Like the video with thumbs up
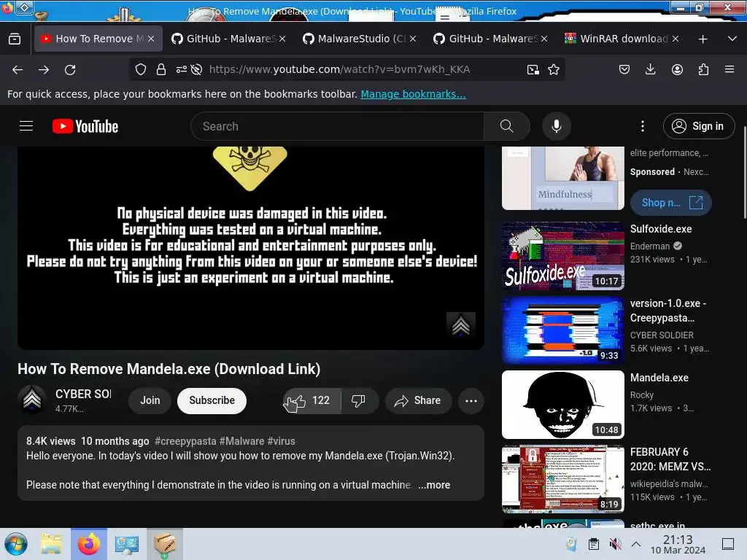This screenshot has width=747, height=560. pyautogui.click(x=311, y=400)
